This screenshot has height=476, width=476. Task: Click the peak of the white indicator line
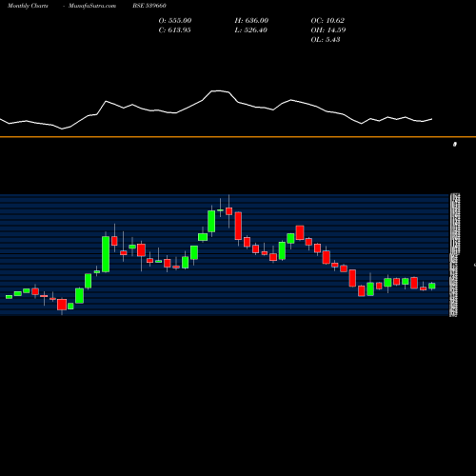[219, 90]
